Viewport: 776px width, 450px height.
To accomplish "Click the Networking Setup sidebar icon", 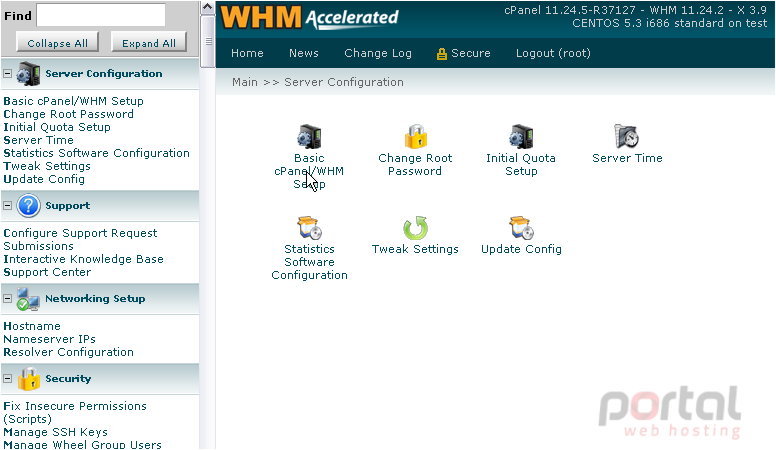I will (28, 299).
